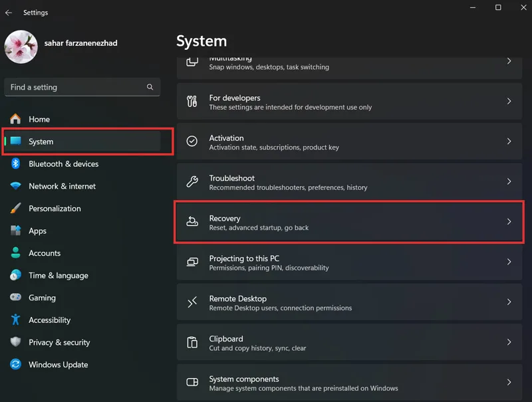Click the Recovery icon
Viewport: 532px width, 402px height.
(x=192, y=221)
